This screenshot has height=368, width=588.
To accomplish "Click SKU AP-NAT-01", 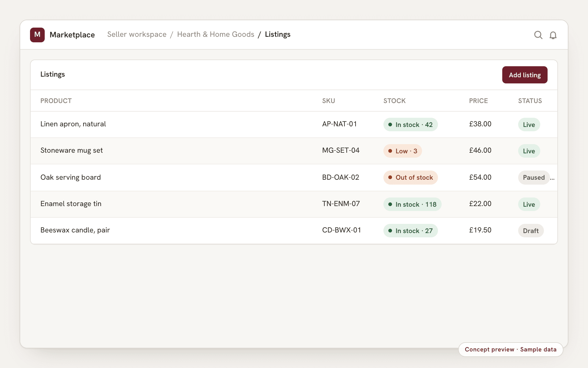I will point(339,124).
